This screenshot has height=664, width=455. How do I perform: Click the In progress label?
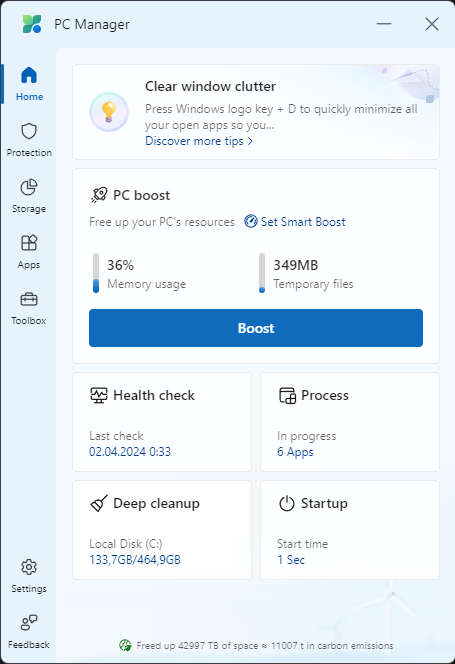click(x=307, y=436)
